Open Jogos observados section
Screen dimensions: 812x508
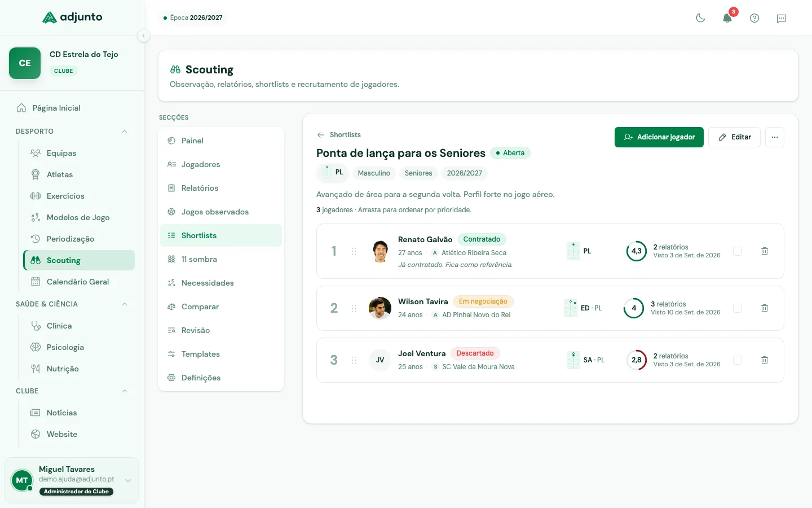click(x=221, y=212)
